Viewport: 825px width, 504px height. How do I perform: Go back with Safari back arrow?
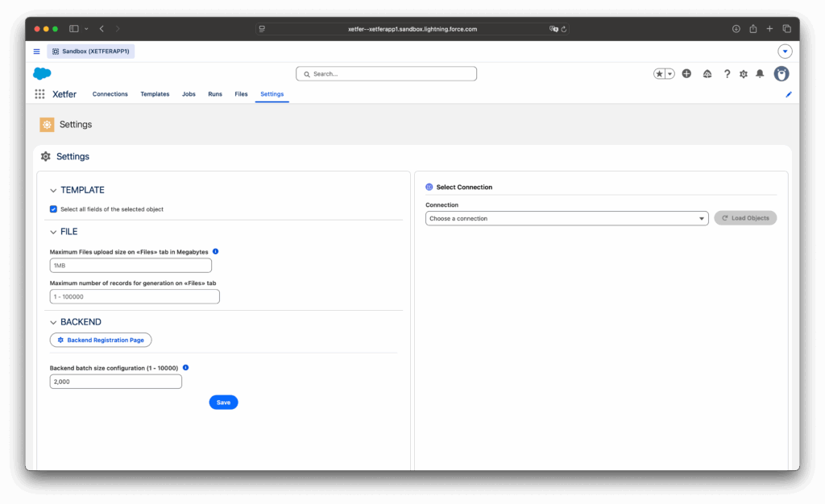(102, 29)
